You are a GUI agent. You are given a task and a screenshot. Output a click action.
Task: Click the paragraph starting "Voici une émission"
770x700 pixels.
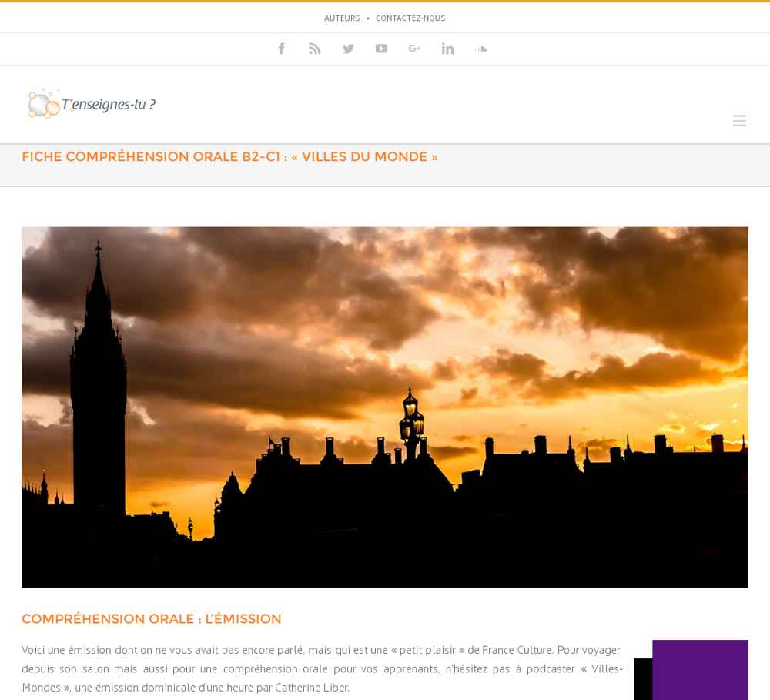(322, 668)
